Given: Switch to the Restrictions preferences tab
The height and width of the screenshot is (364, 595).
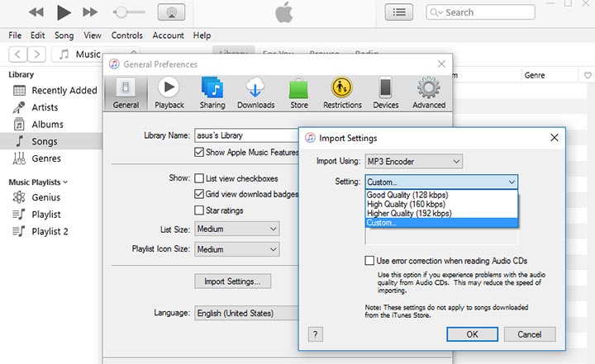Looking at the screenshot, I should (342, 93).
